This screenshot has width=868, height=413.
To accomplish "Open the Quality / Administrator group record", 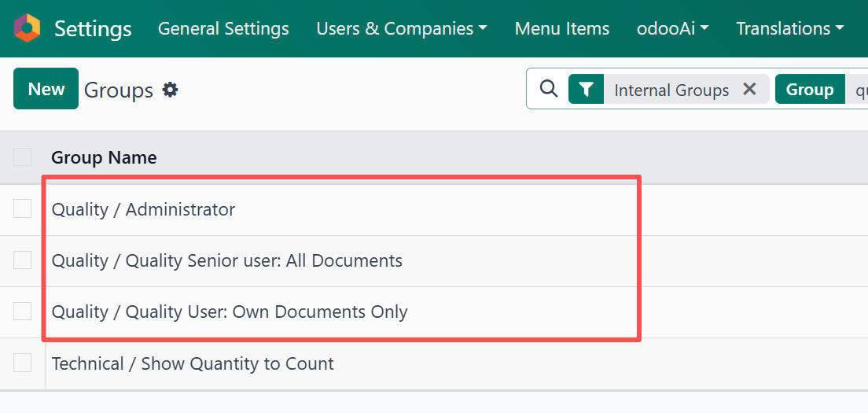I will [143, 210].
